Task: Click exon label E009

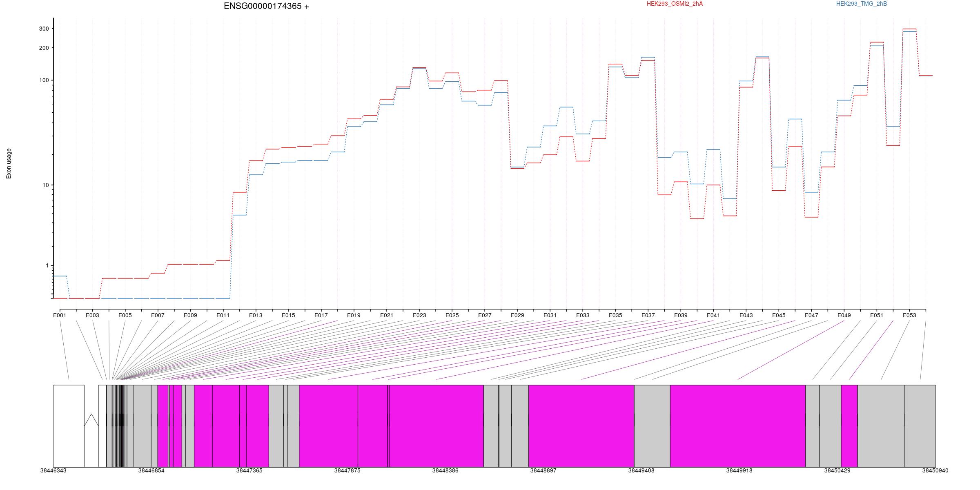Action: 190,315
